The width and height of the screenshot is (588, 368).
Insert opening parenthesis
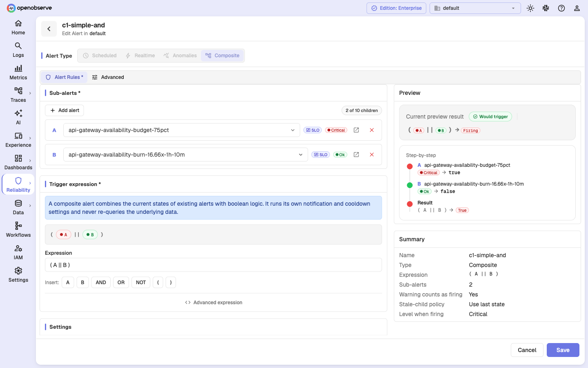(158, 283)
